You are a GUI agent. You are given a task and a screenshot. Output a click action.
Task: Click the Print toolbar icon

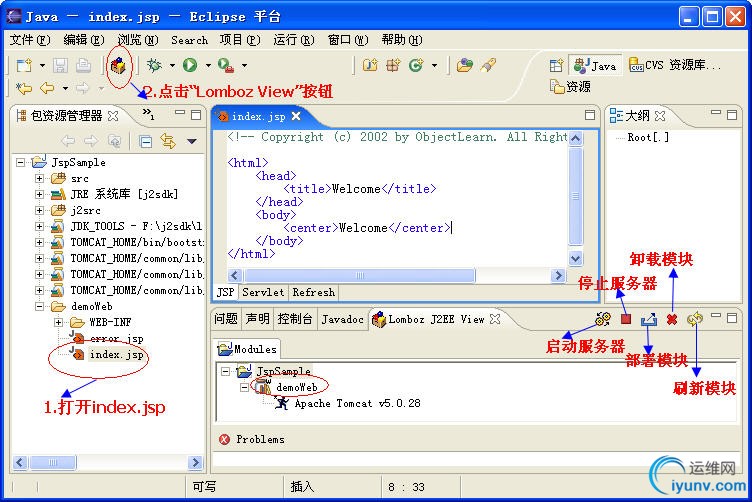[83, 65]
